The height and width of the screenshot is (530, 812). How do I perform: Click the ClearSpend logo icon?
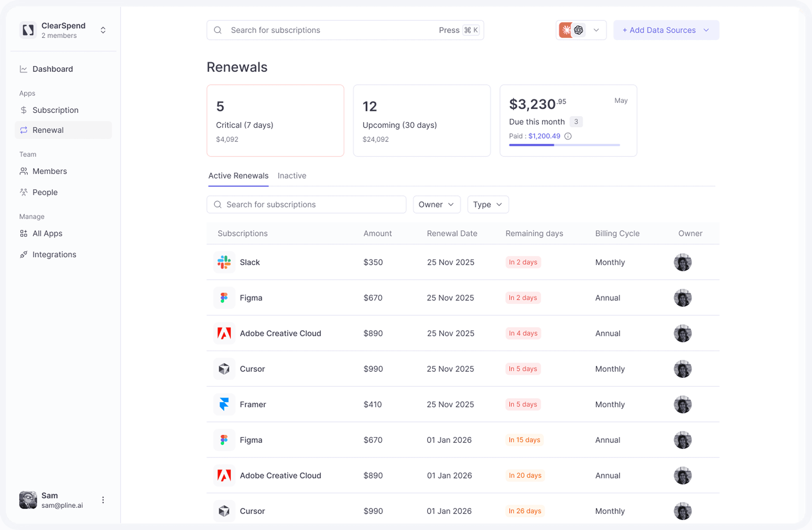pyautogui.click(x=28, y=30)
